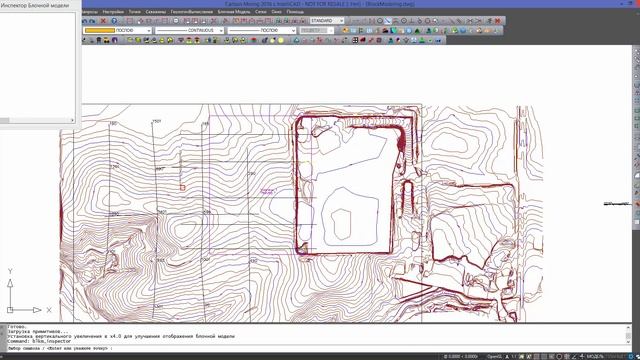Open the greyed-out dropdown right of the lineweight

tap(317, 31)
